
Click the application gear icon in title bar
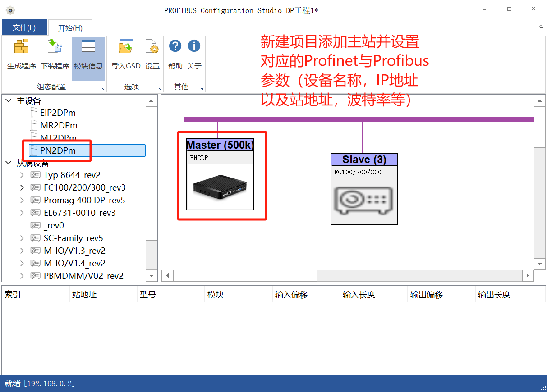[10, 10]
